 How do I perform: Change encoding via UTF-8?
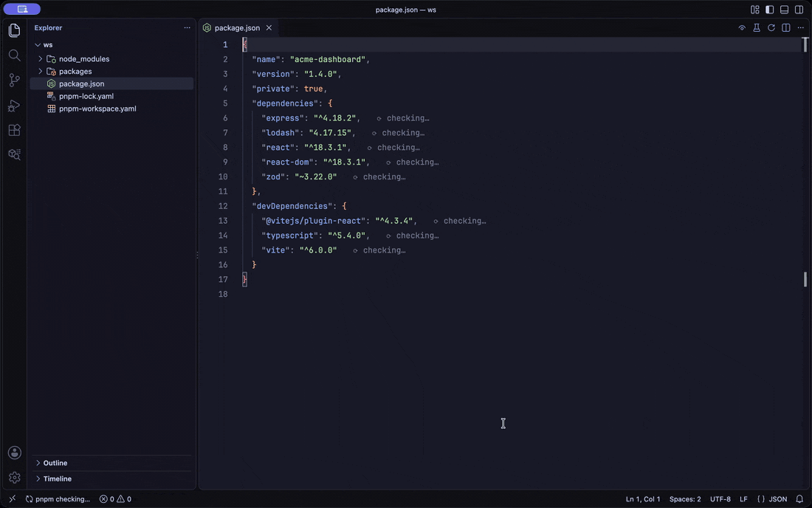click(x=720, y=499)
